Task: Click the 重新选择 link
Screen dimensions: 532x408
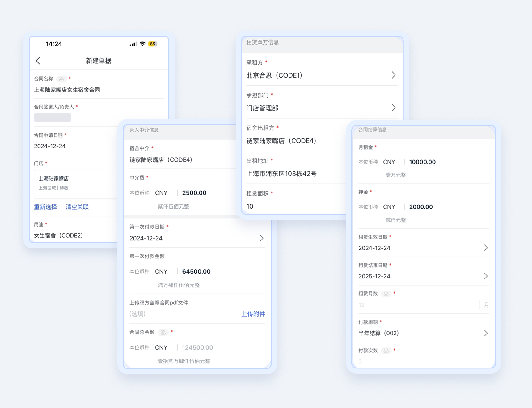Action: coord(45,207)
